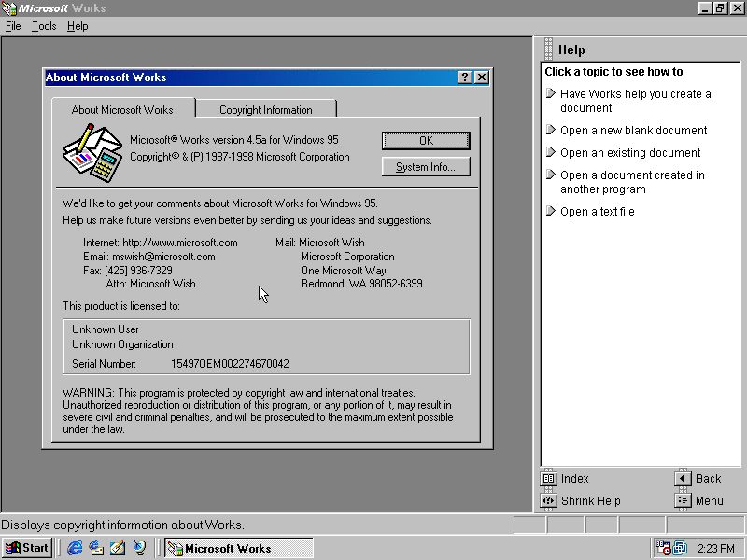Click Microsoft Works taskbar button

tap(239, 548)
